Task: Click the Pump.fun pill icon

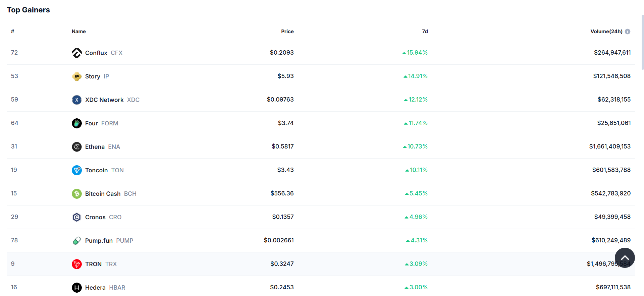Action: [x=76, y=241]
